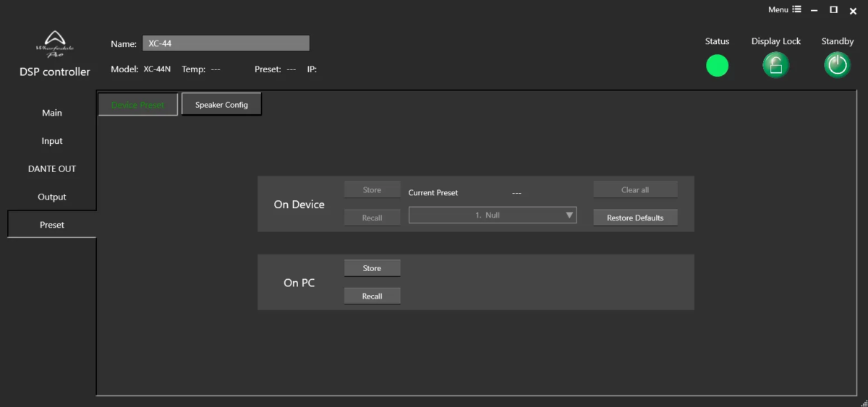Open the Output section

coord(52,197)
